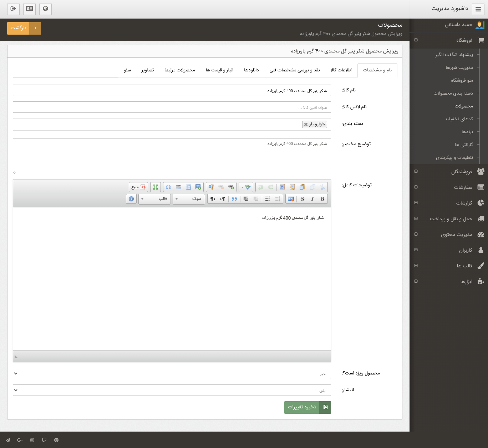Open the انبار و قیمت ها tab
This screenshot has width=488, height=448.
click(x=219, y=70)
